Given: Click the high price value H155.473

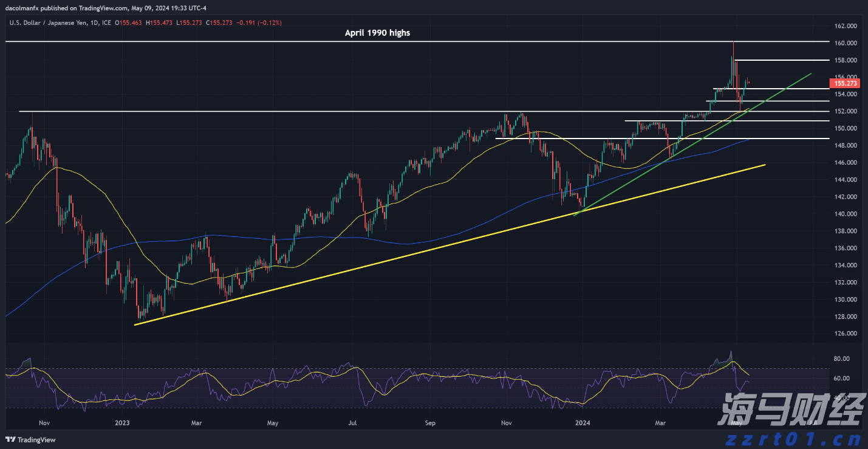Looking at the screenshot, I should 162,22.
